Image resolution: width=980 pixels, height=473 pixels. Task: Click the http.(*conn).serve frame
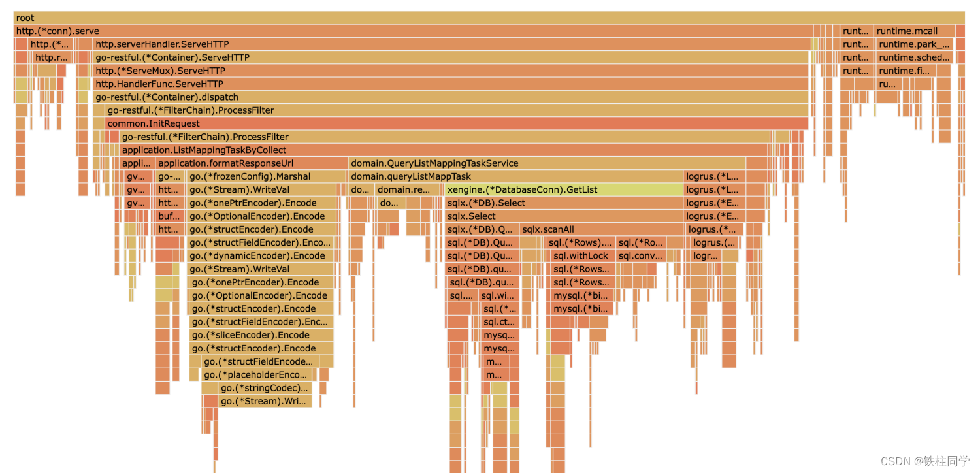click(x=413, y=31)
